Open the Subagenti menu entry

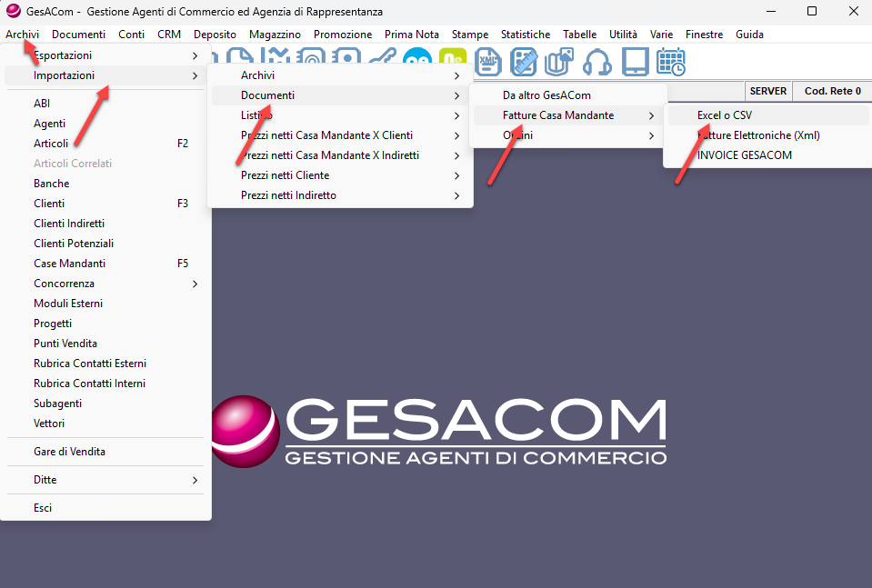105,404
